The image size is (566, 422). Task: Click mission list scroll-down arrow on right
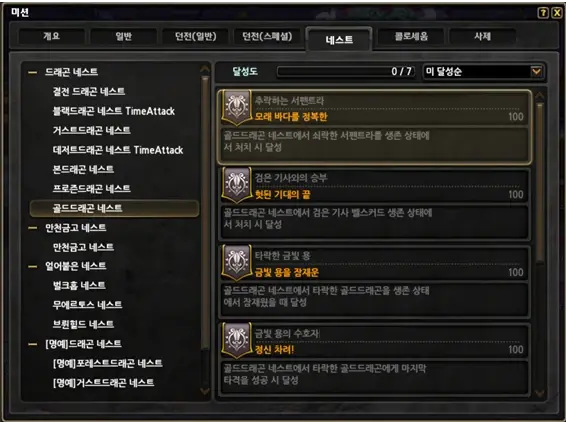(x=540, y=393)
